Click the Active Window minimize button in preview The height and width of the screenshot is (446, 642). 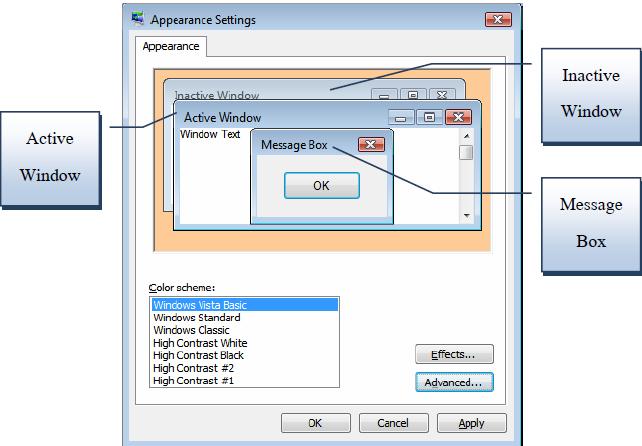(x=401, y=118)
